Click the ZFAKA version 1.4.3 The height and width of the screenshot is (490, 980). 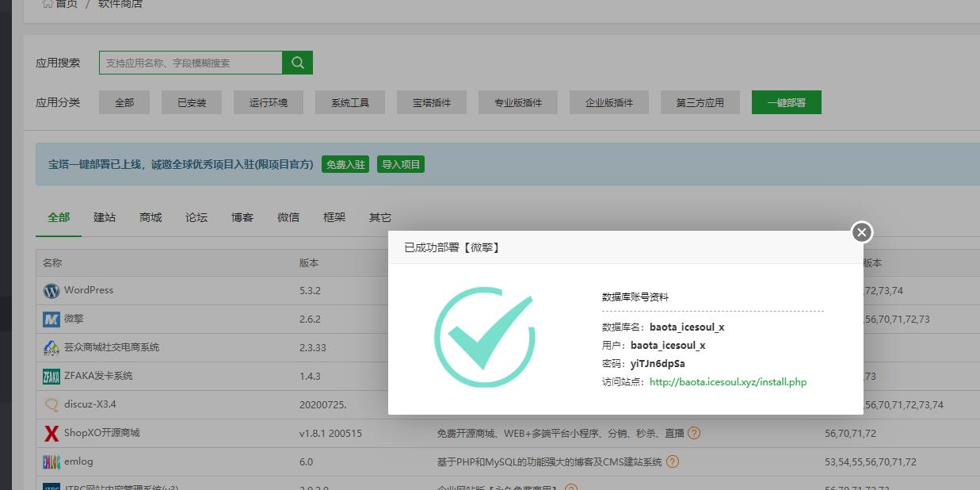(310, 376)
